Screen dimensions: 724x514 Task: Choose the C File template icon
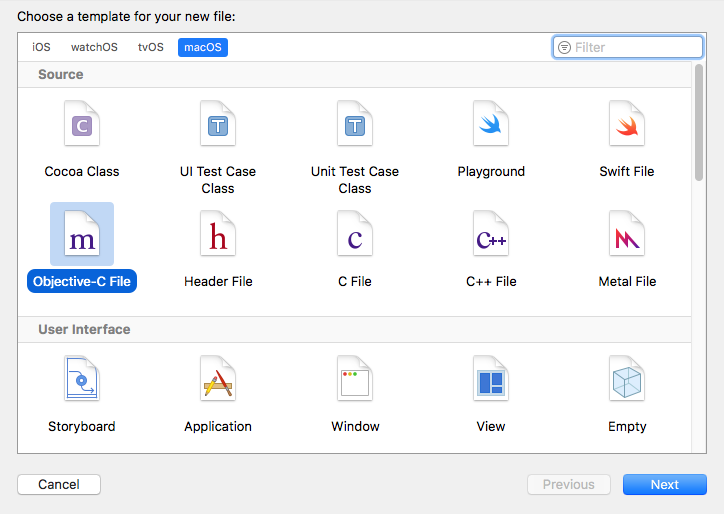pos(354,236)
